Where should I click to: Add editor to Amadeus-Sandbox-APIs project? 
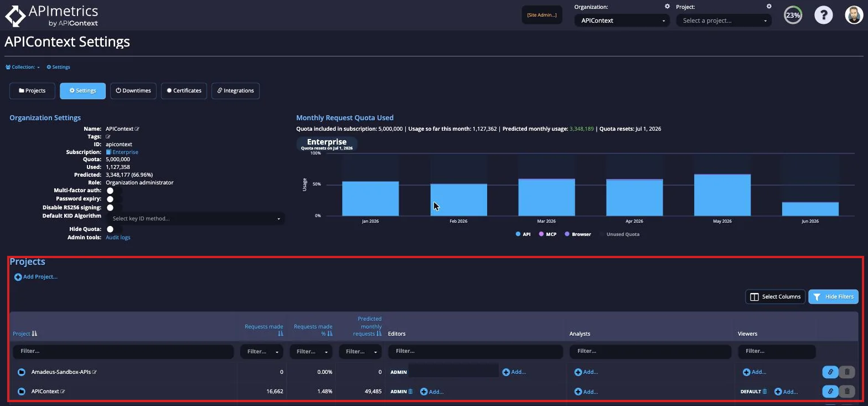click(x=514, y=372)
